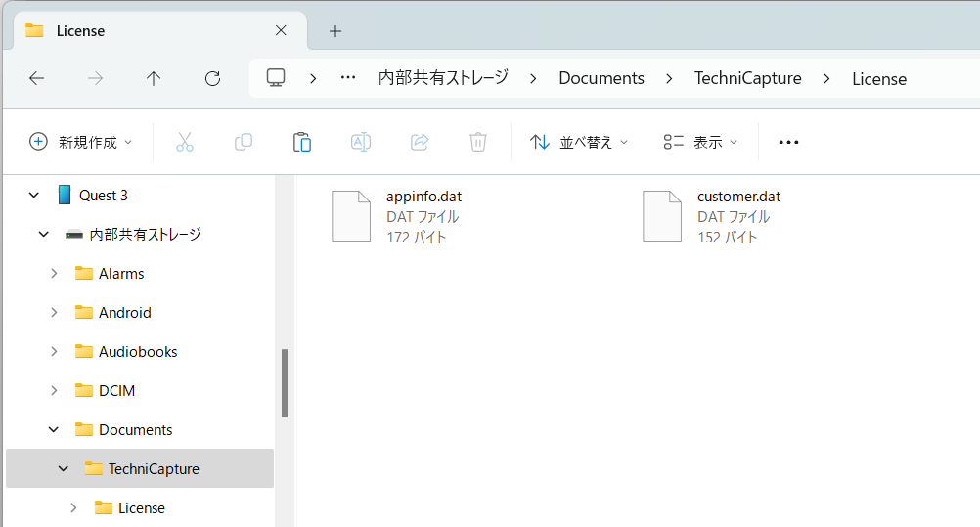Collapse the 内部共有ストレージ tree node
This screenshot has height=527, width=980.
[x=43, y=235]
